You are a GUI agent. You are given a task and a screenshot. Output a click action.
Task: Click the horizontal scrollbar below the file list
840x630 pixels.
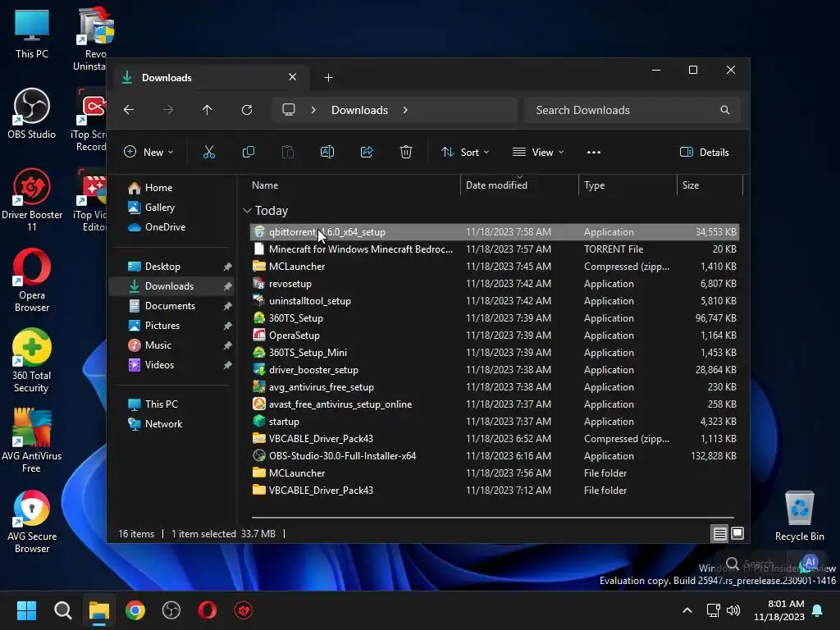click(x=492, y=518)
